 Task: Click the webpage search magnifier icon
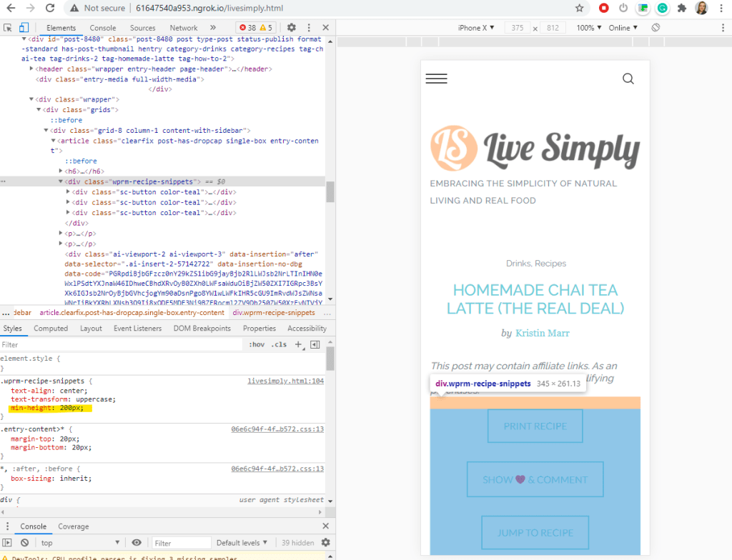click(x=628, y=79)
